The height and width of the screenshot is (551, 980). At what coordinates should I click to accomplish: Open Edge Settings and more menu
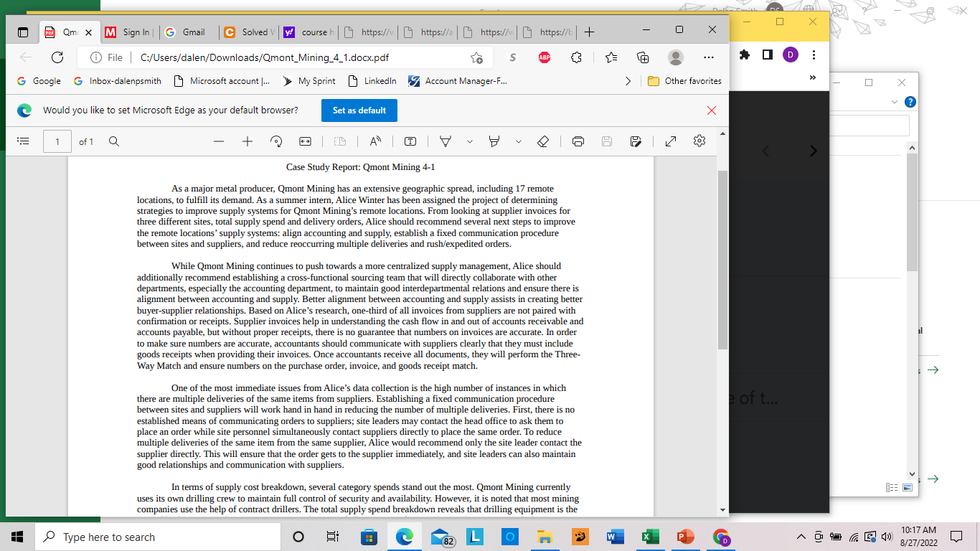(709, 57)
